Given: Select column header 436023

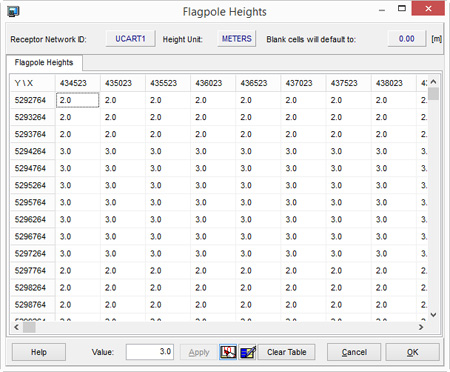Looking at the screenshot, I should pyautogui.click(x=213, y=83).
